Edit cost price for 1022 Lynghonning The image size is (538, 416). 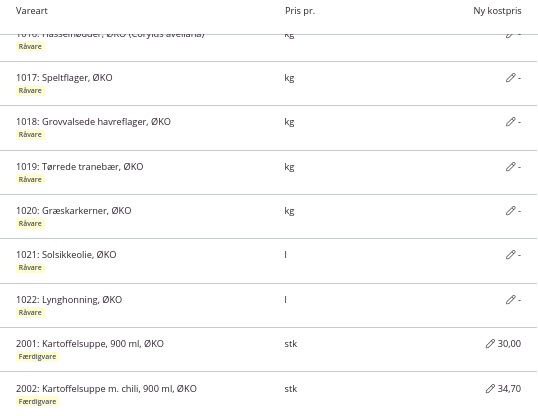(x=510, y=300)
